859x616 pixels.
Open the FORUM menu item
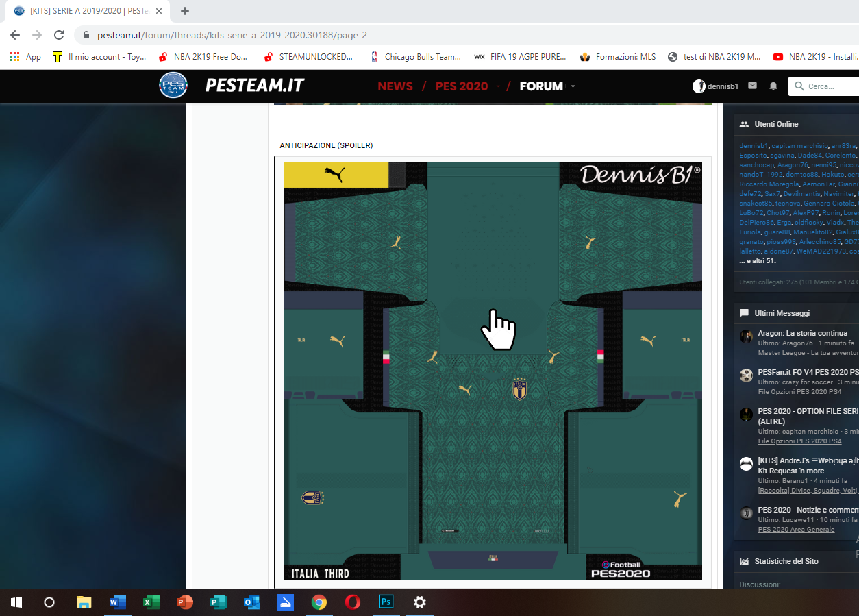pyautogui.click(x=541, y=86)
